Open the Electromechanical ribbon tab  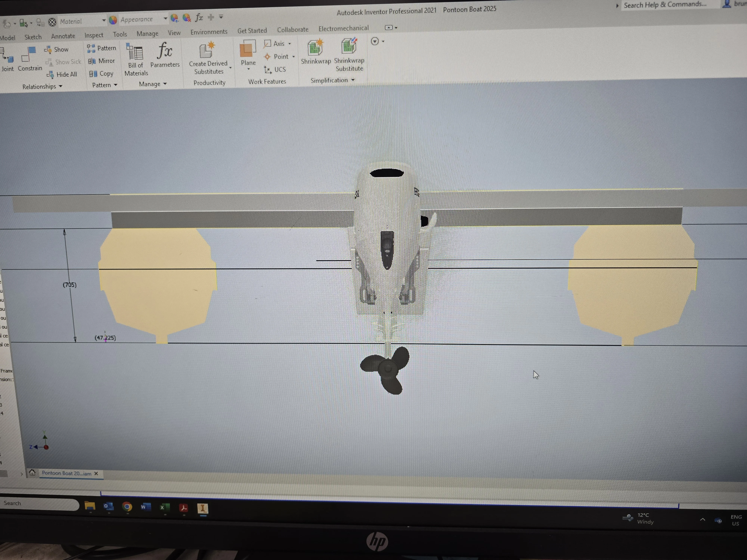[343, 28]
